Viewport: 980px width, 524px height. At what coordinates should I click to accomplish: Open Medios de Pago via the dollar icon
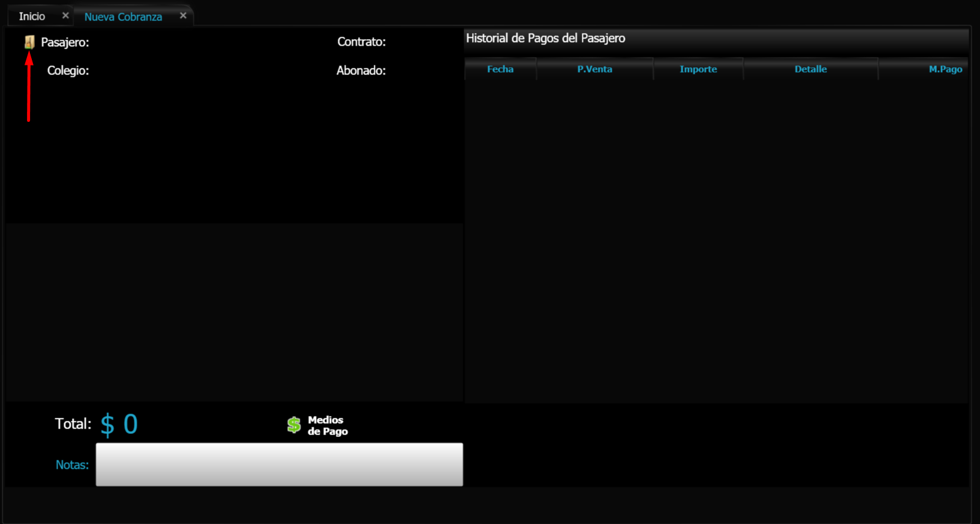click(x=294, y=425)
